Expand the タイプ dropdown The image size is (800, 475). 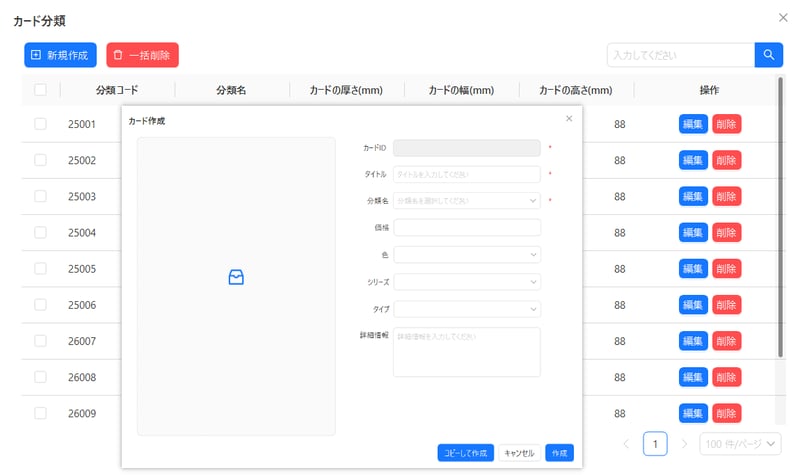coord(467,309)
